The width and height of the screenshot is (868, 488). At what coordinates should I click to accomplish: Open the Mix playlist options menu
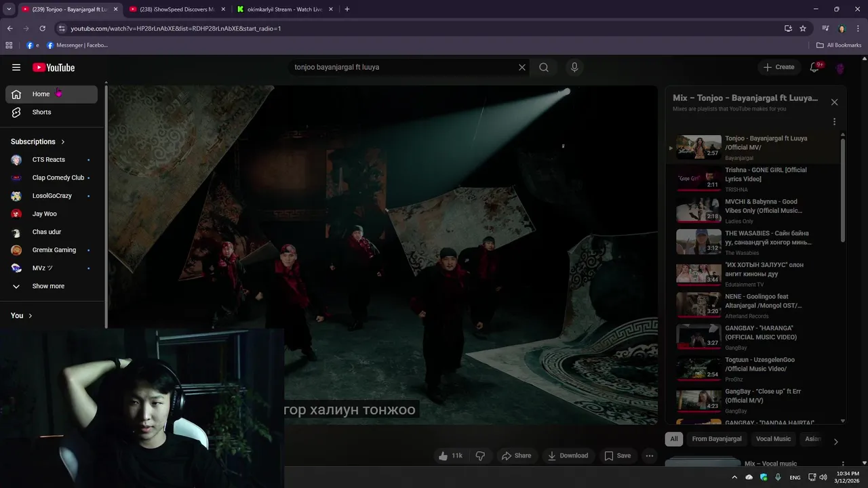[x=834, y=122]
